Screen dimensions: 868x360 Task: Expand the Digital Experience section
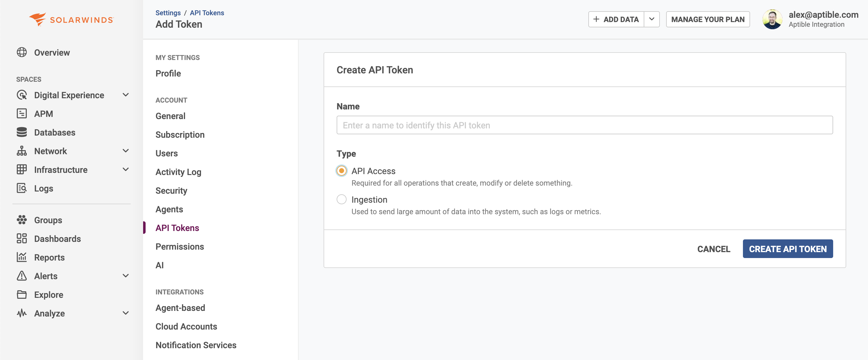(126, 95)
